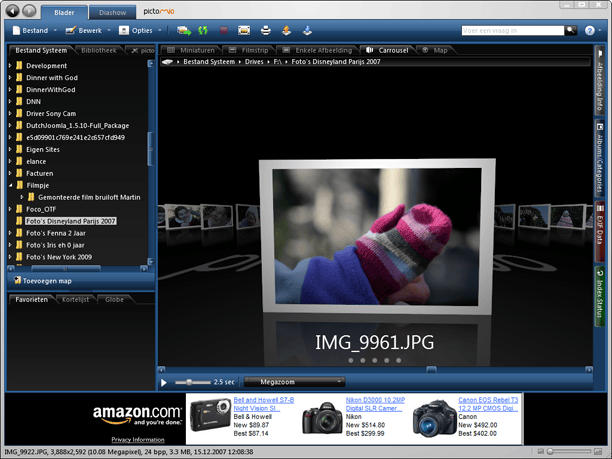The image size is (612, 459).
Task: Expand the Eigen Sites folder
Action: click(11, 149)
